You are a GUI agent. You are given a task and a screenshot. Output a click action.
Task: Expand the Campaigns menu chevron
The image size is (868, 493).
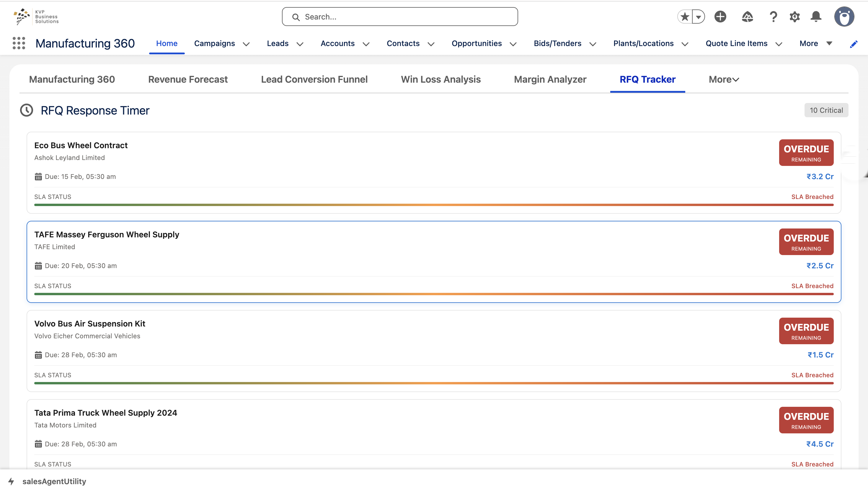click(x=247, y=44)
